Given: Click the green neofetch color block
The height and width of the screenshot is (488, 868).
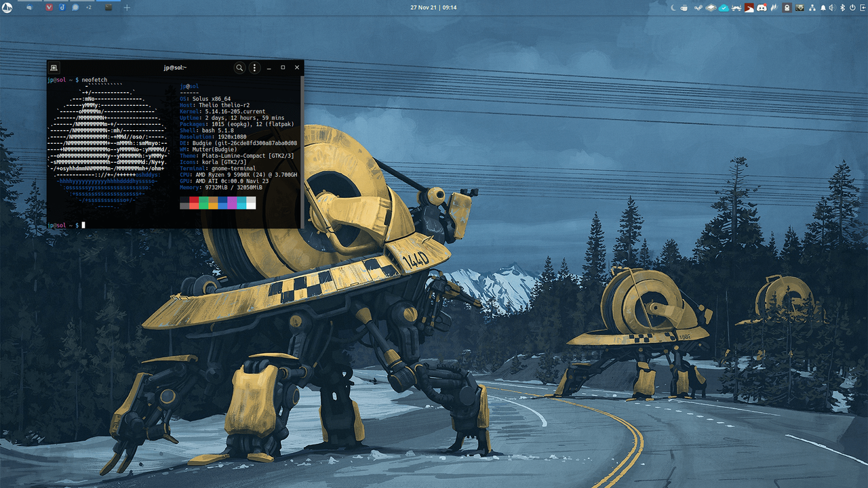Looking at the screenshot, I should point(203,203).
